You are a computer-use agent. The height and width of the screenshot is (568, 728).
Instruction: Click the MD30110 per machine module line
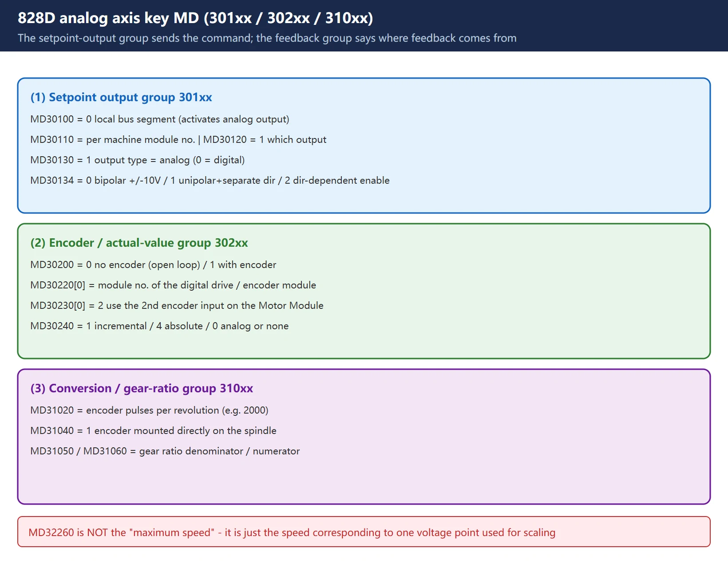tap(178, 139)
